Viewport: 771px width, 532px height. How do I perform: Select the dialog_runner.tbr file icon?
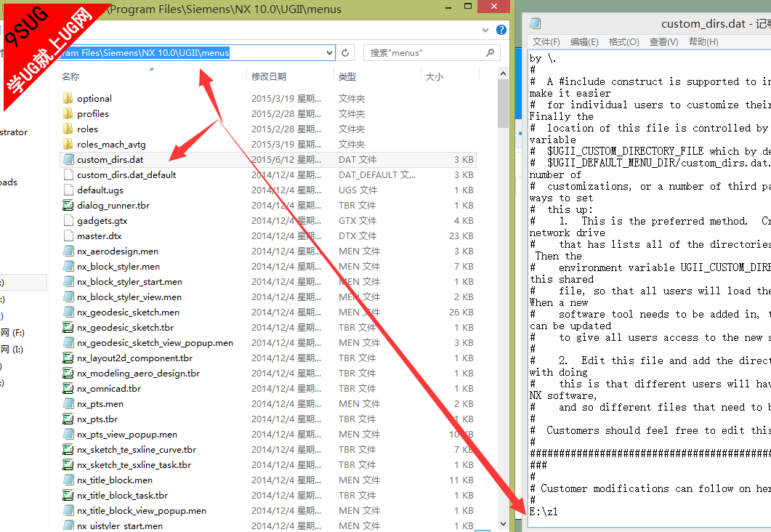[x=68, y=205]
